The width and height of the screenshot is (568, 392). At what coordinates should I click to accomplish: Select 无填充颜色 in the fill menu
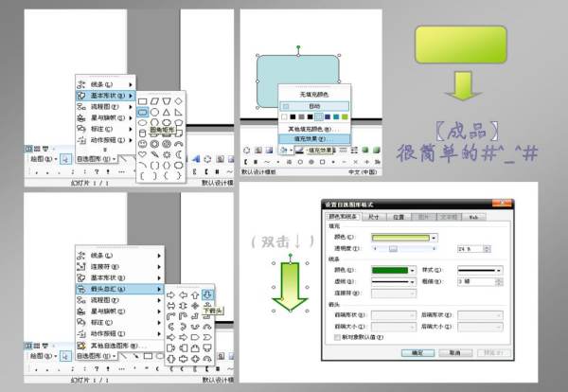pos(314,95)
